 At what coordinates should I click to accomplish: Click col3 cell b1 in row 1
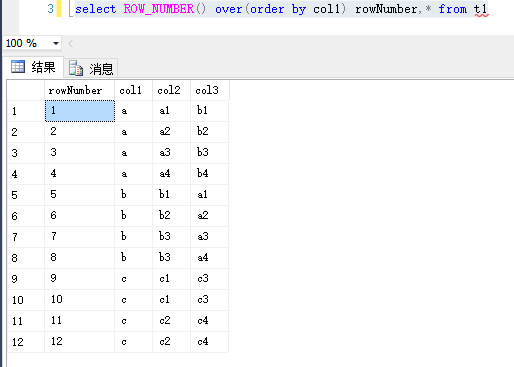pos(209,111)
